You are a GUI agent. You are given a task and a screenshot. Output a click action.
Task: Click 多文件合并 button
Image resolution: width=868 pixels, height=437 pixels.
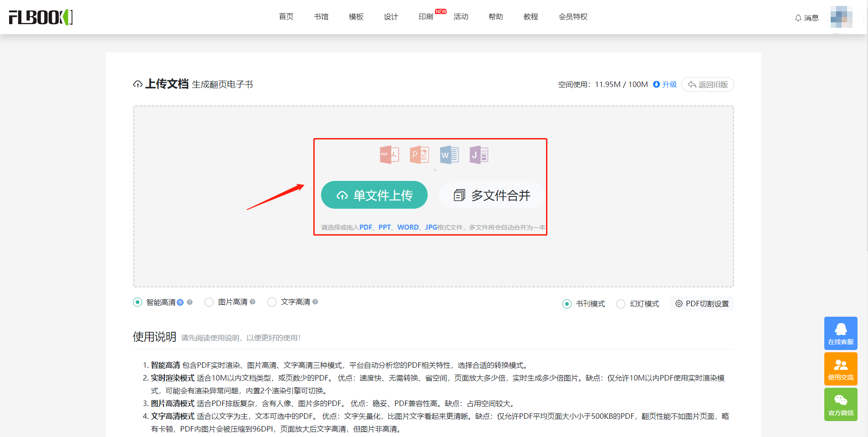(491, 195)
